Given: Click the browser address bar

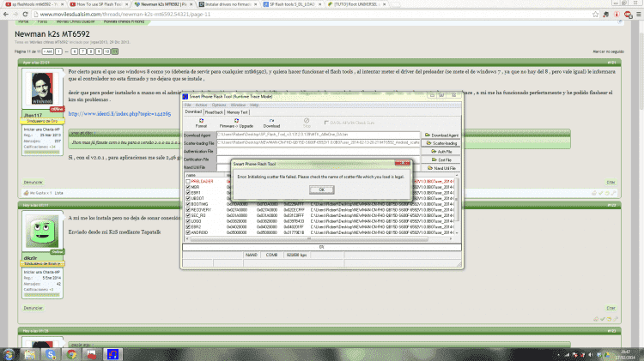Looking at the screenshot, I should coord(313,14).
